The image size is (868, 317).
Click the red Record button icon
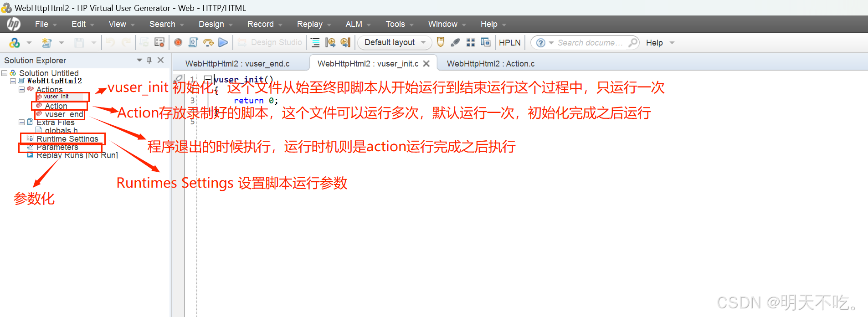(x=178, y=42)
